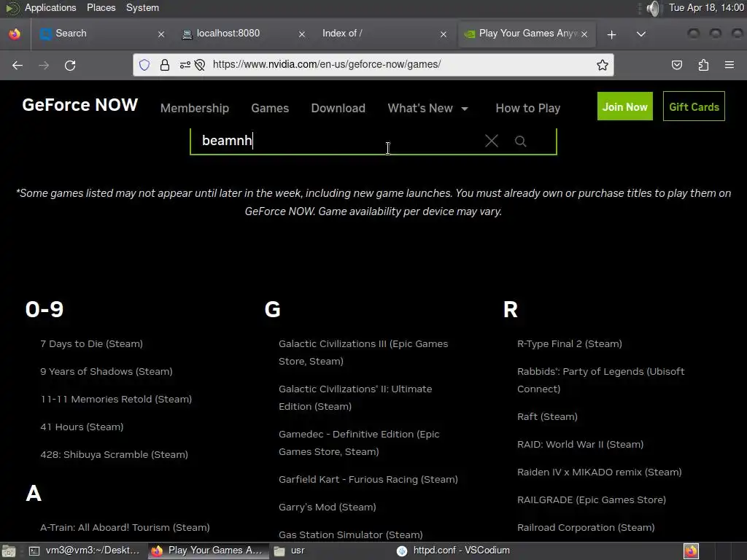This screenshot has height=560, width=747.
Task: Select Raft (Steam)
Action: click(547, 416)
